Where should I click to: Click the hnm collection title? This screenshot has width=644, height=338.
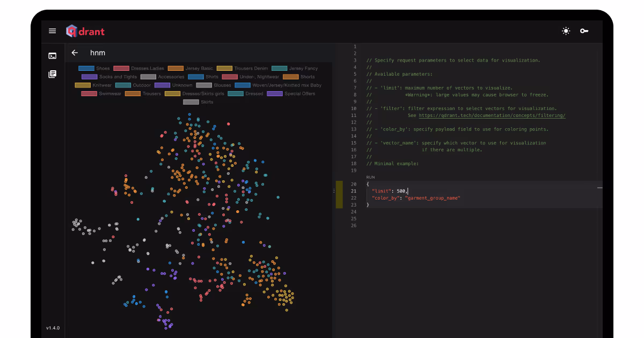click(x=98, y=53)
